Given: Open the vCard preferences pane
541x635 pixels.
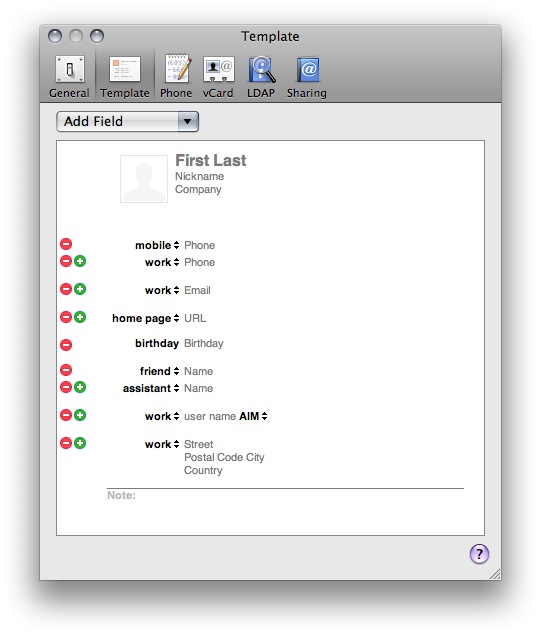Looking at the screenshot, I should tap(218, 77).
